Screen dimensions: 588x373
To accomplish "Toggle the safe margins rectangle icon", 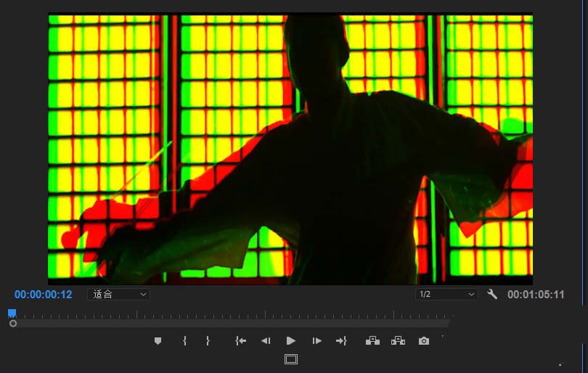I will (x=291, y=359).
